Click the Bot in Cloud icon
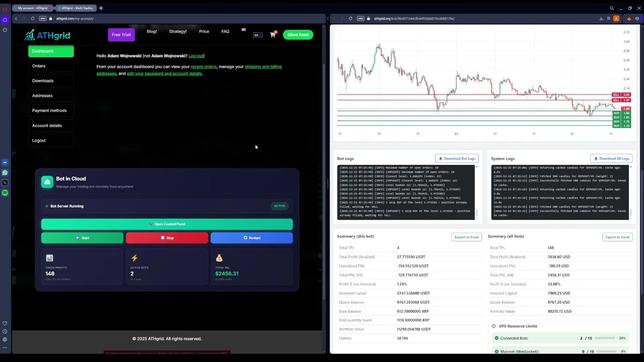Viewport: 644px width, 362px height. (x=47, y=182)
